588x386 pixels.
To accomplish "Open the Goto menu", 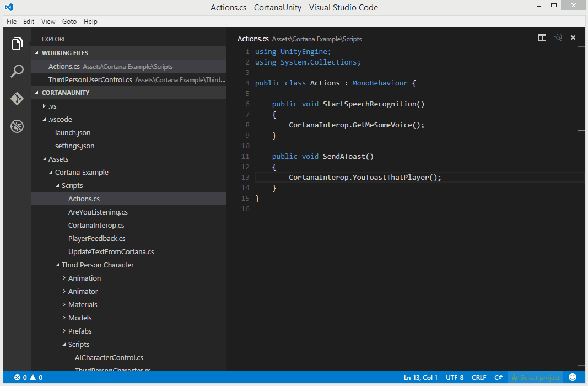I will pos(69,22).
